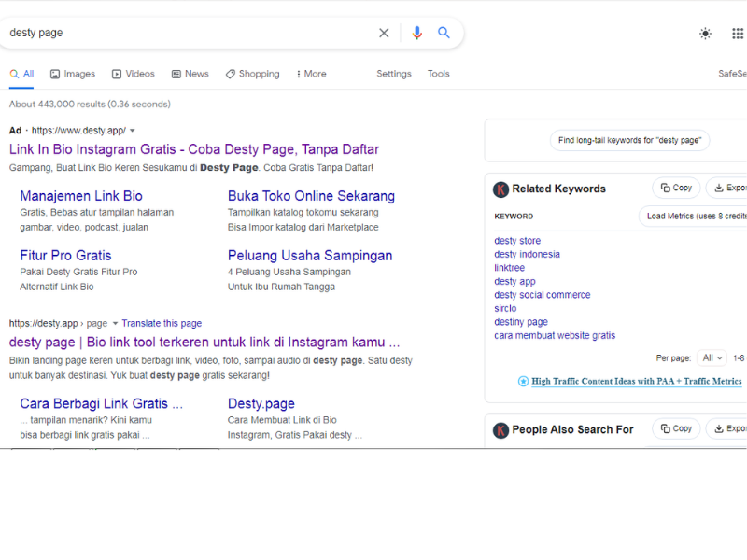747x560 pixels.
Task: Export the People Also Search For list
Action: coord(728,428)
